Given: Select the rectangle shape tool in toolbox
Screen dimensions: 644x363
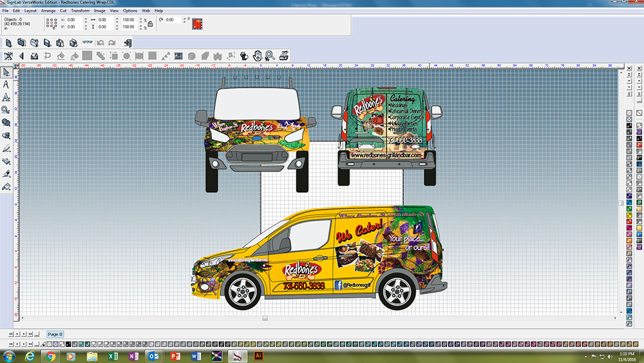Looking at the screenshot, I should coord(6,135).
